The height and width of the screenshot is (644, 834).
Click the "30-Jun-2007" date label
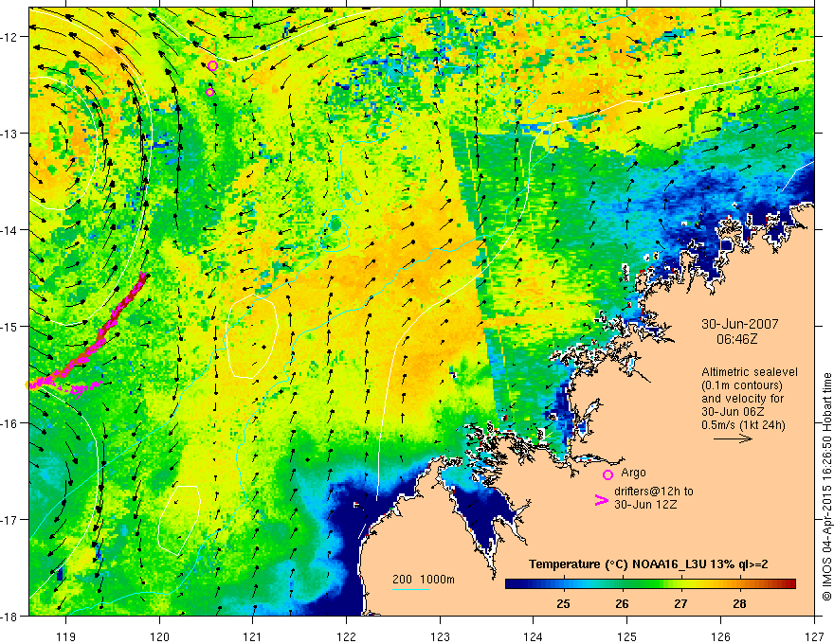click(740, 324)
